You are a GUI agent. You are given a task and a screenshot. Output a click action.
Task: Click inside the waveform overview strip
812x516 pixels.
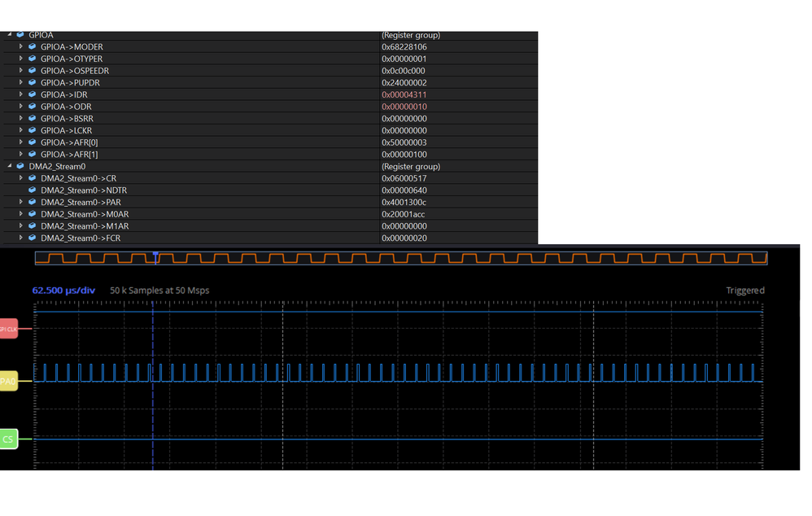[x=399, y=258]
